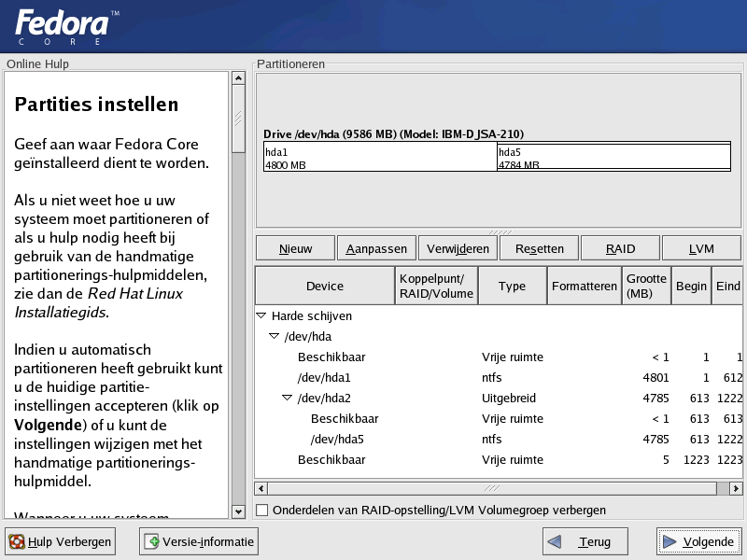This screenshot has width=747, height=560.
Task: Click the help panel vertical scrollbar thumb
Action: tap(239, 119)
